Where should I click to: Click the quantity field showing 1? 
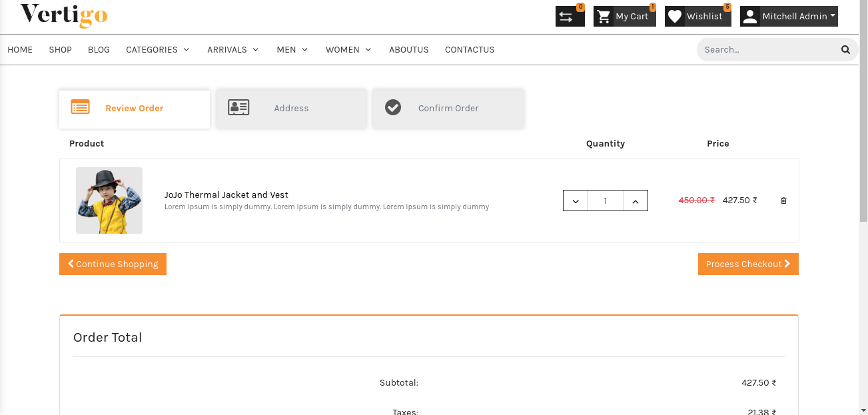click(606, 201)
